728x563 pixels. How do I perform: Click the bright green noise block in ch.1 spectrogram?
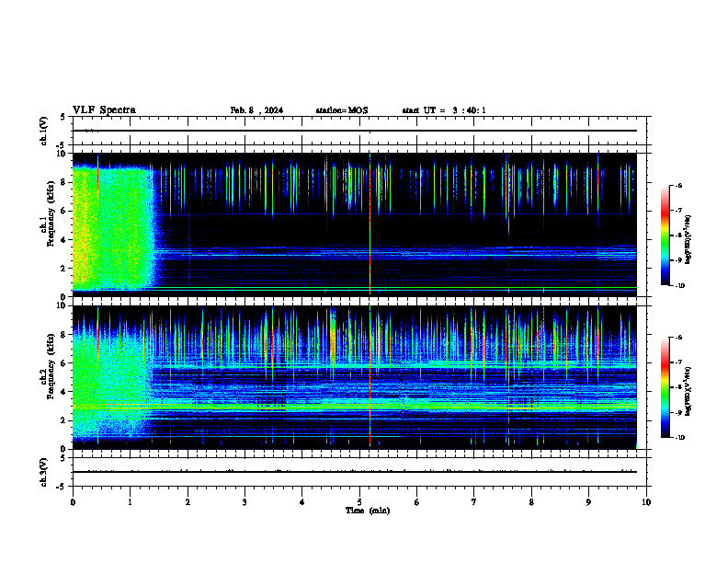click(114, 227)
